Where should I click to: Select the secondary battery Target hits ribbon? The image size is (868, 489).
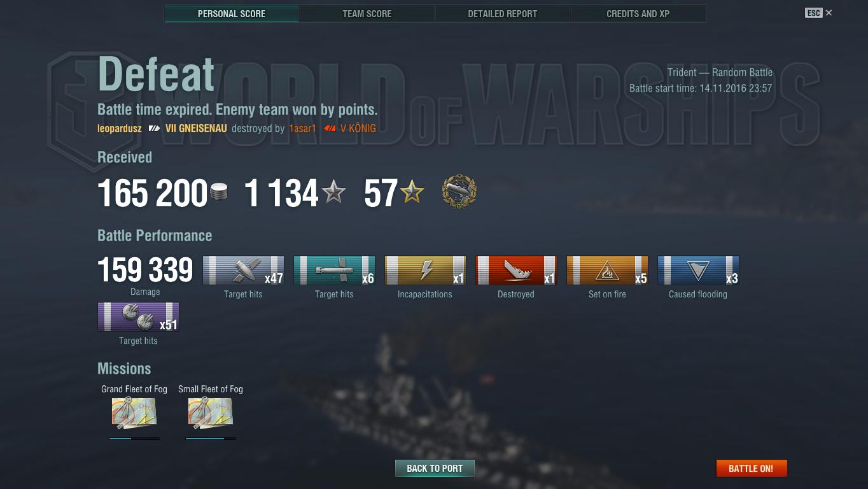coord(138,317)
